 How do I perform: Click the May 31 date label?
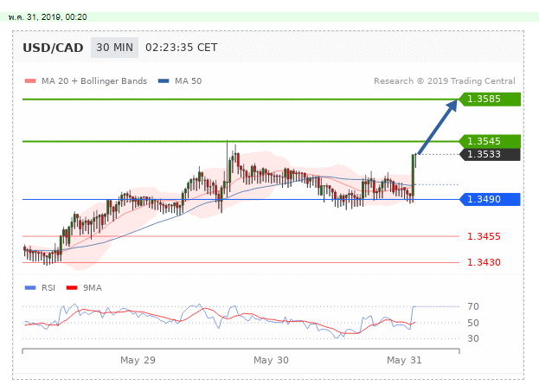tap(404, 360)
